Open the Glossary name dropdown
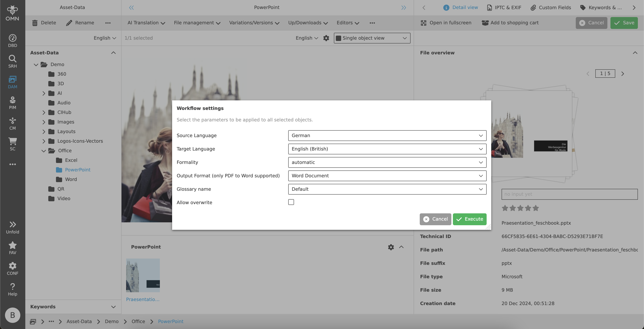Image resolution: width=644 pixels, height=329 pixels. click(387, 189)
